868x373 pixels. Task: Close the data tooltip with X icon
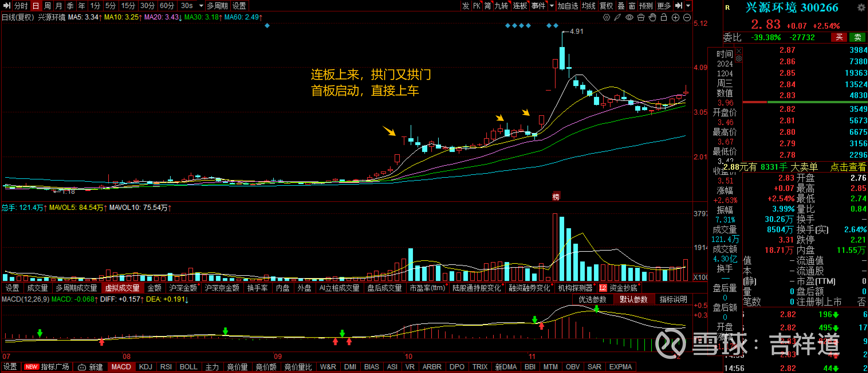739,51
